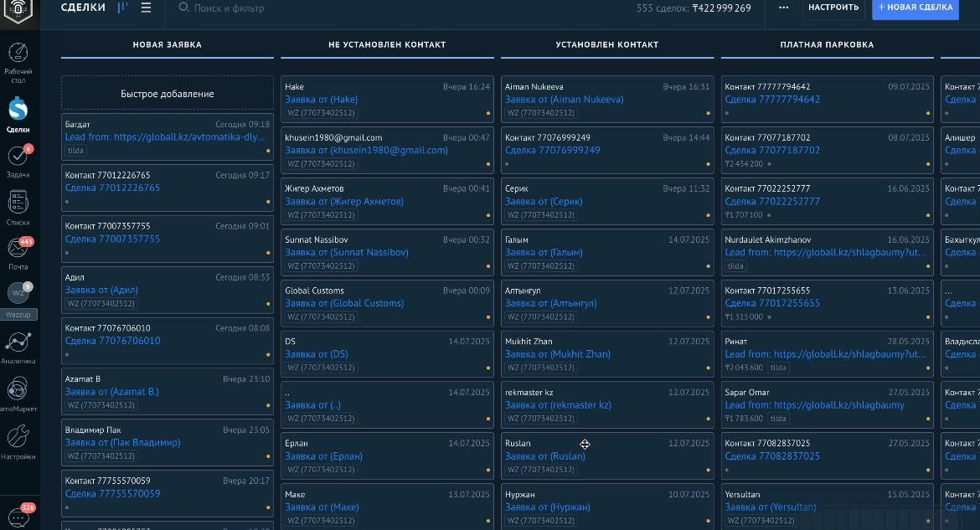The height and width of the screenshot is (530, 980).
Task: Open the three-dots more options menu
Action: click(x=784, y=8)
